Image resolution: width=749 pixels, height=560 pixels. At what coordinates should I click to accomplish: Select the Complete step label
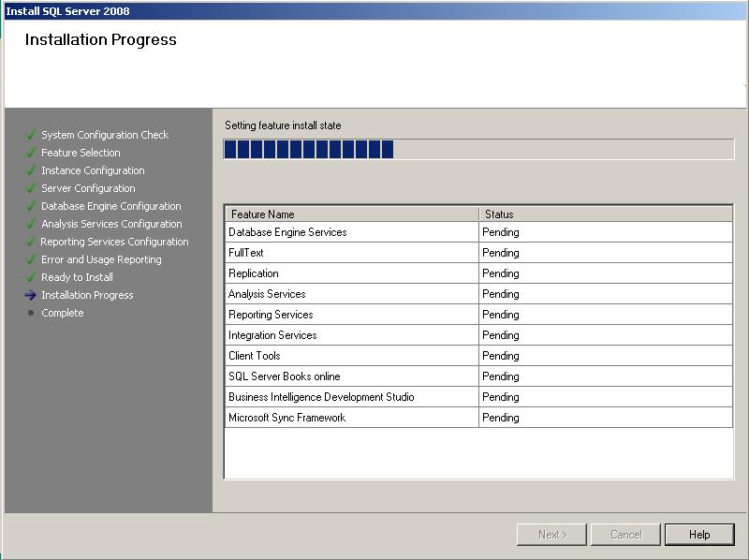pos(62,313)
